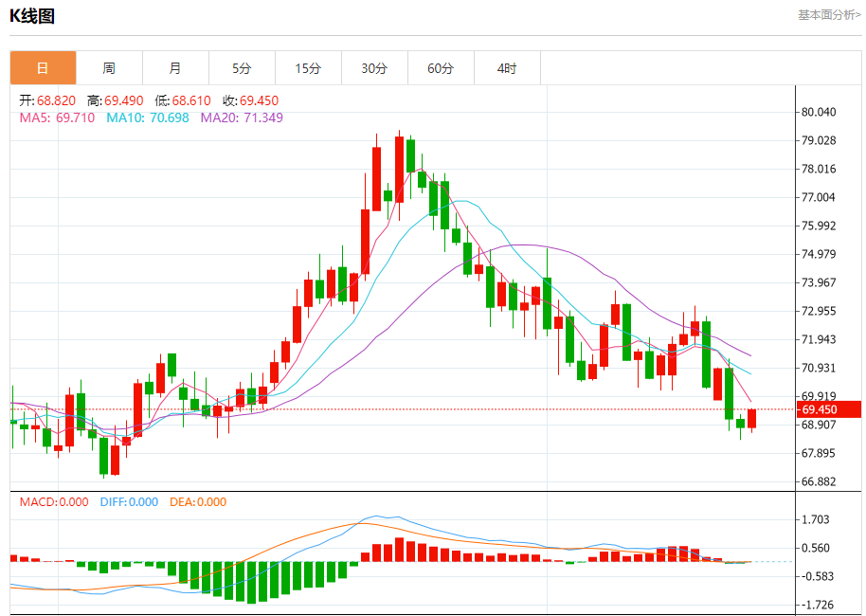Open the 15分 interval tab

point(308,68)
